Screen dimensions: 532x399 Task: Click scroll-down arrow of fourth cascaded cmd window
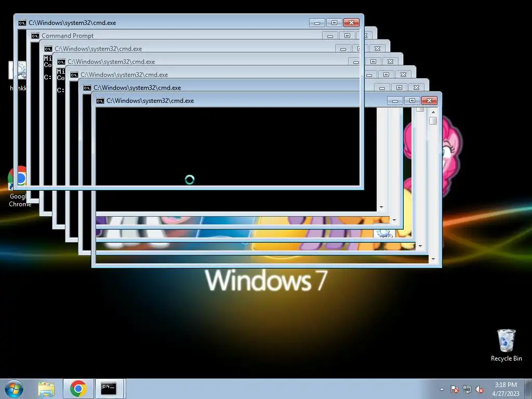point(394,220)
